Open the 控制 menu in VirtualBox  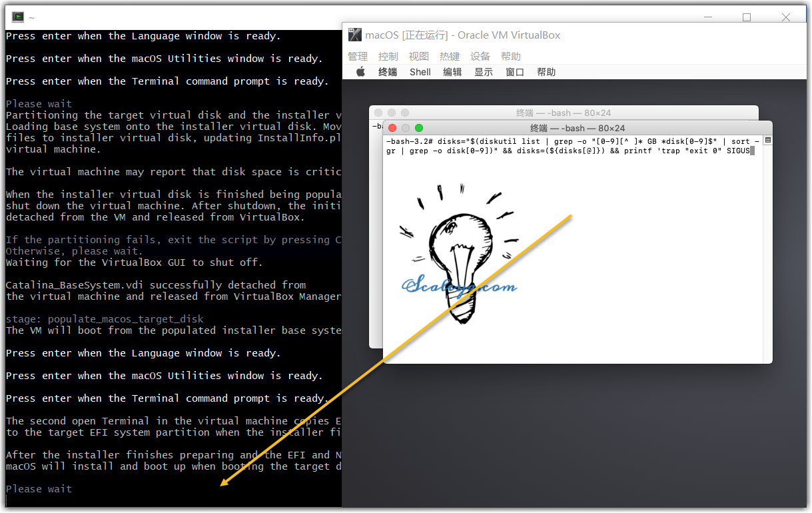tap(388, 57)
